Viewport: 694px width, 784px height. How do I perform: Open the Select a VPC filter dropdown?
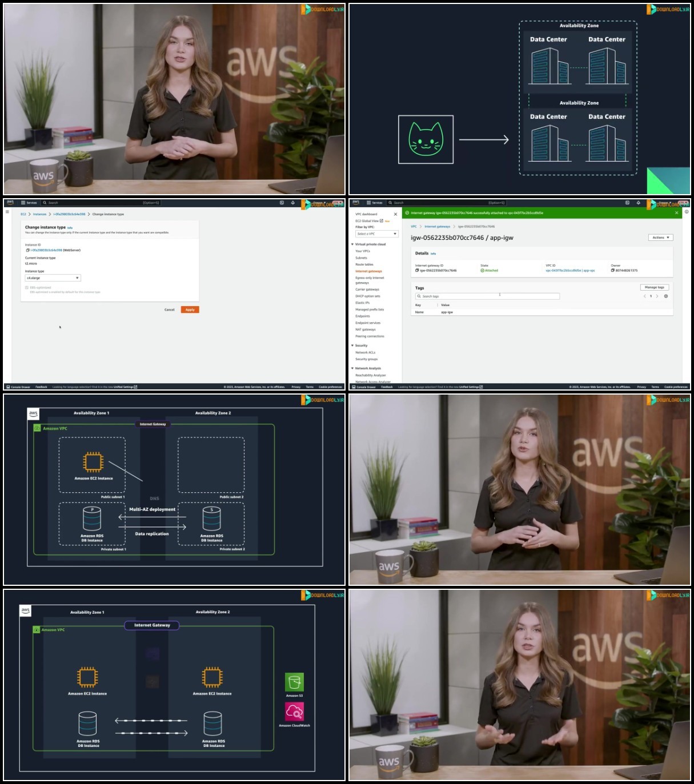click(376, 234)
